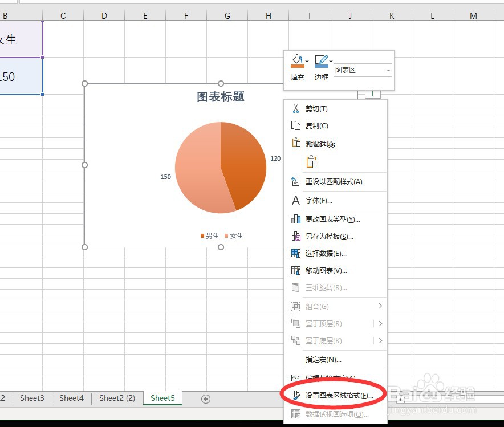Open the Border color dropdown arrow
This screenshot has width=504, height=427.
tap(331, 61)
